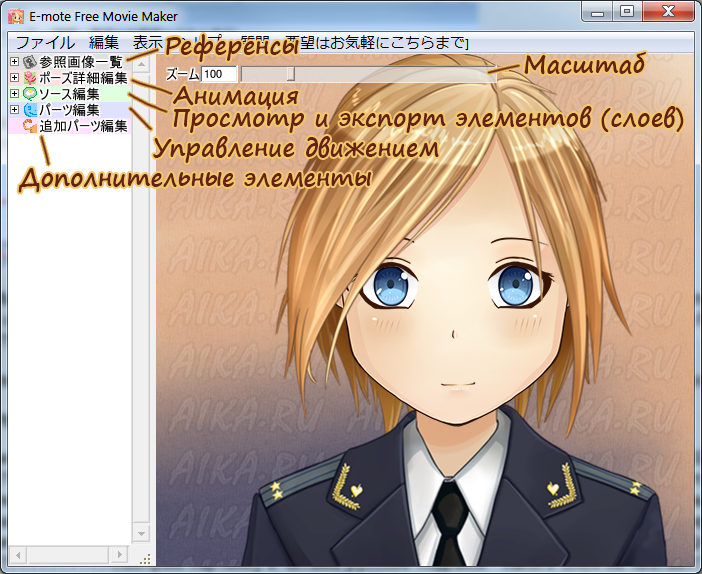Expand the パーツ編集 node
This screenshot has width=702, height=574.
coord(14,109)
